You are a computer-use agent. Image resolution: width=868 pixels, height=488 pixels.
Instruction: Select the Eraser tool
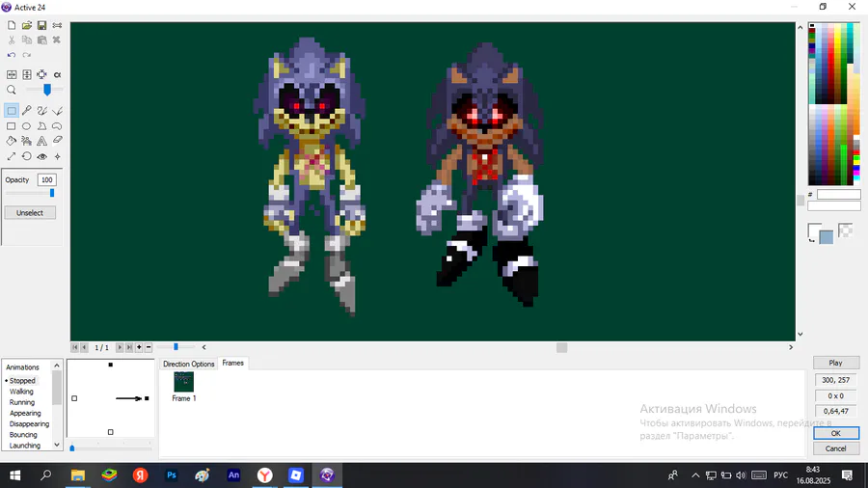[x=57, y=141]
